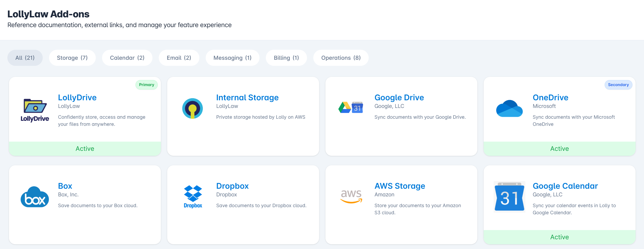Viewport: 644px width, 249px height.
Task: Click the Dropbox logo icon
Action: 193,197
